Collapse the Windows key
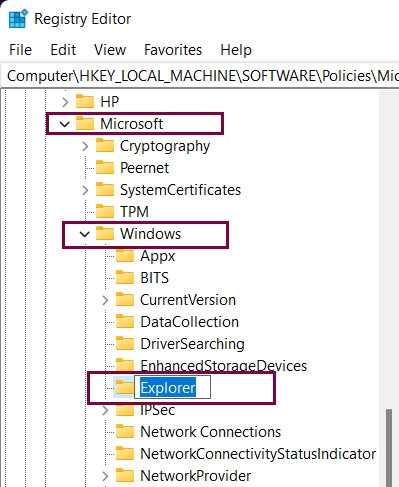Viewport: 399px width, 487px height. 85,234
